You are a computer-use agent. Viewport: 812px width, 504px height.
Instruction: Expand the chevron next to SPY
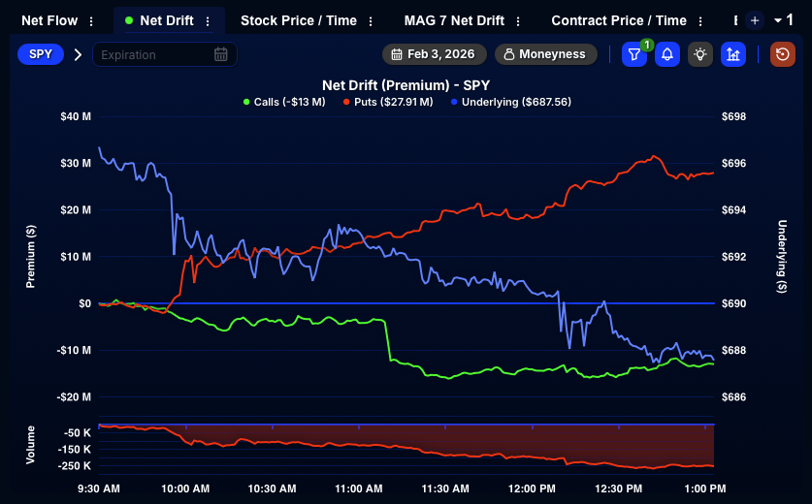point(78,54)
